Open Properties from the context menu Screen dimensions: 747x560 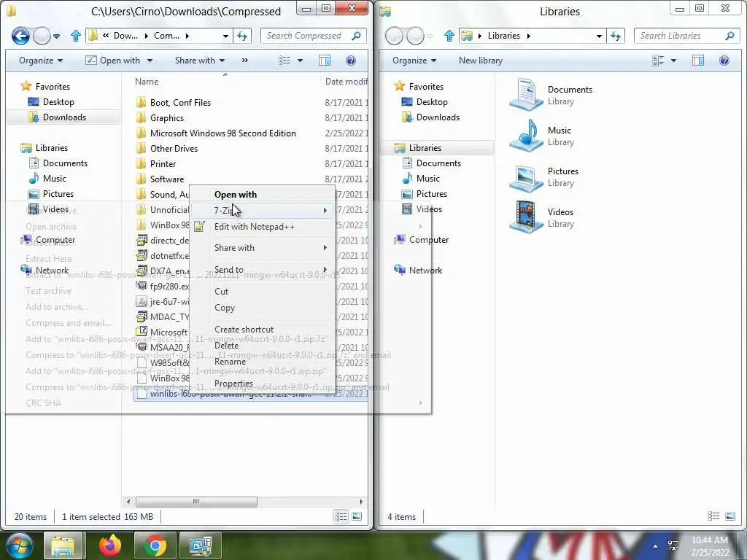(x=263, y=384)
